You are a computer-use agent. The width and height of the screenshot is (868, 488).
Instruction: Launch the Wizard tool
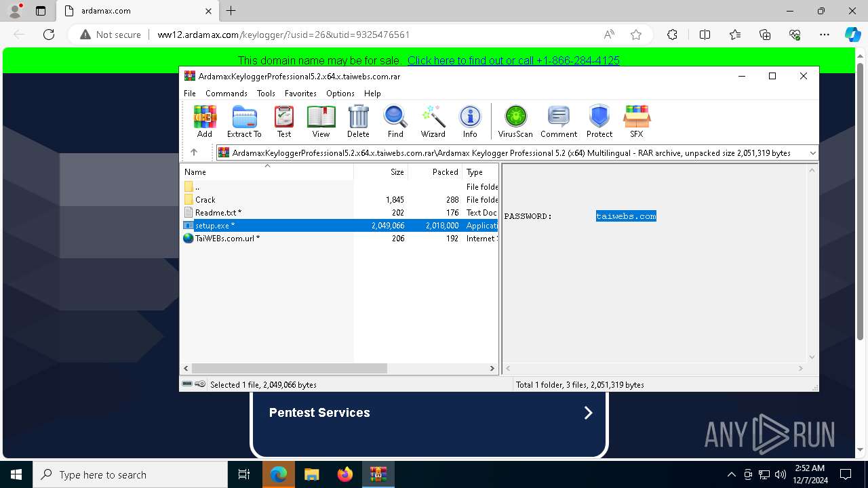(x=433, y=121)
